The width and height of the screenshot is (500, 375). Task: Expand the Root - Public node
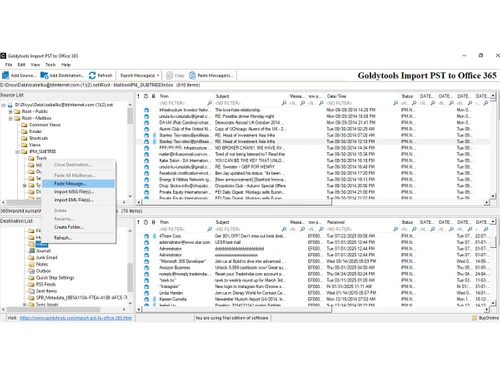point(10,112)
